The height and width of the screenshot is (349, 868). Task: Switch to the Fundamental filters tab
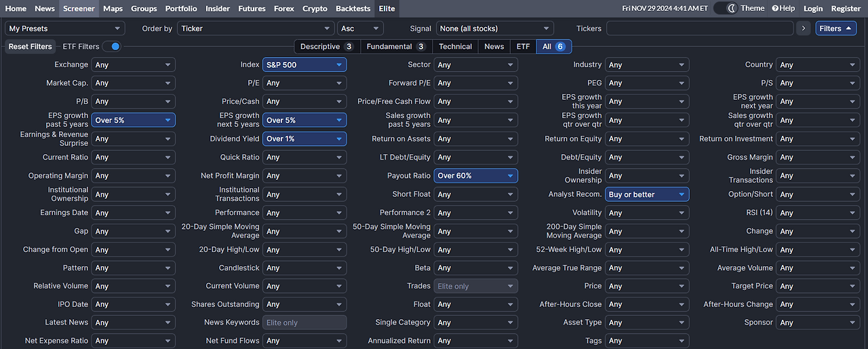(397, 46)
